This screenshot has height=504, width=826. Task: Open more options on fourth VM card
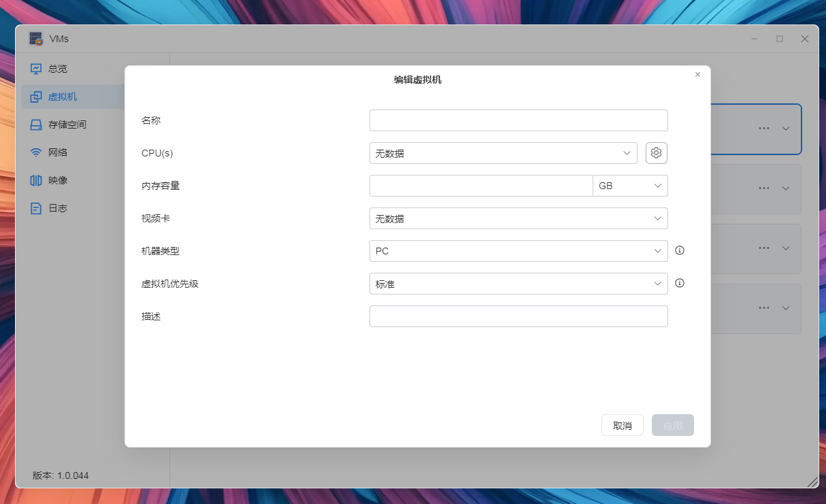click(x=764, y=307)
